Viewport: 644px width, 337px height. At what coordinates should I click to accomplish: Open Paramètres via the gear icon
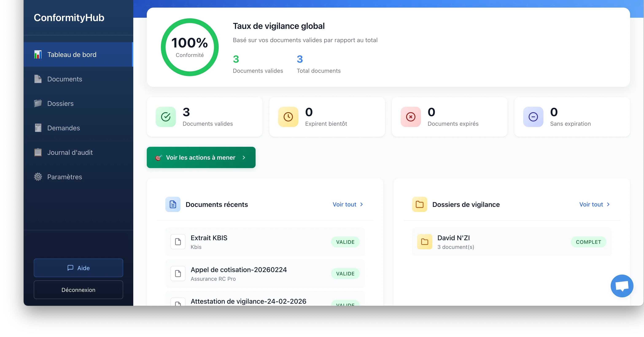pyautogui.click(x=38, y=177)
